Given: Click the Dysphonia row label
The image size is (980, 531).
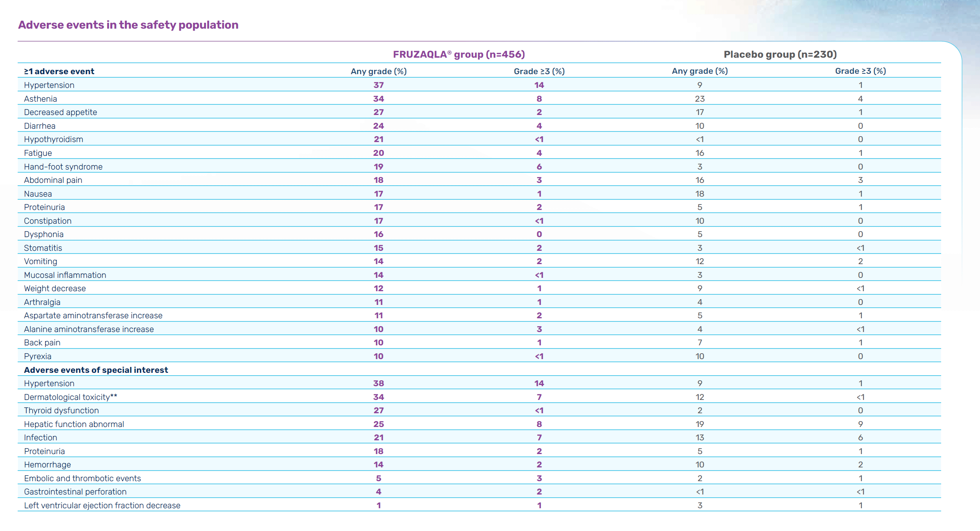Looking at the screenshot, I should tap(44, 234).
